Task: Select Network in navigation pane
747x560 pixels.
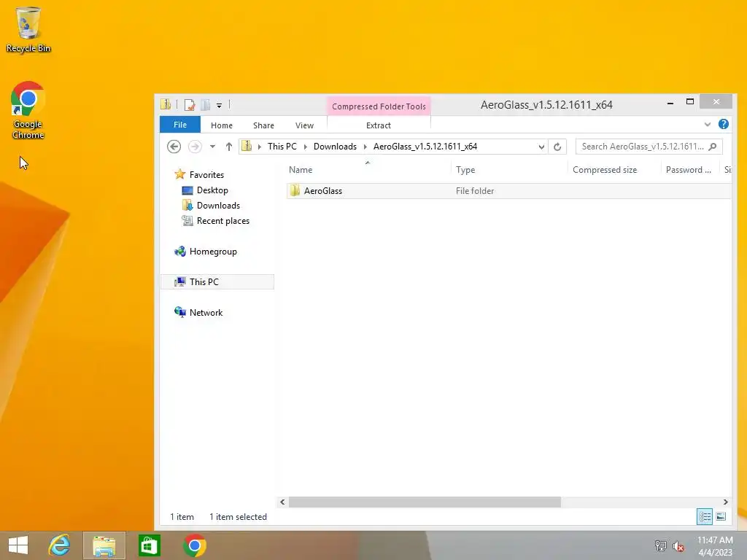Action: tap(198, 312)
